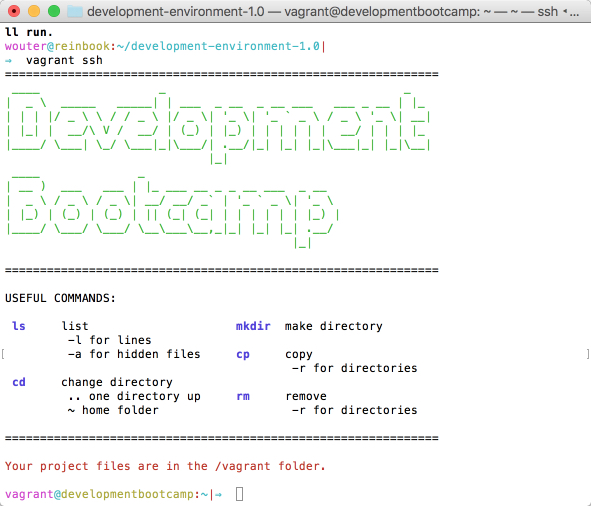
Task: Click the blue 'cp' command
Action: click(x=243, y=354)
